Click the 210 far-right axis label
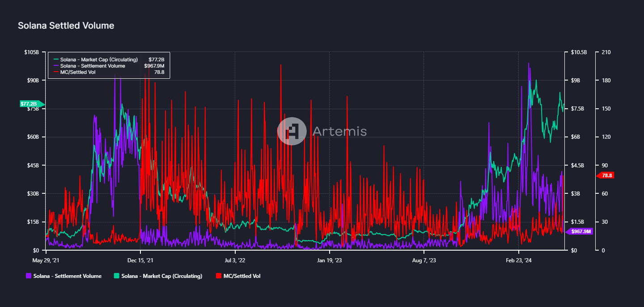The width and height of the screenshot is (644, 307). click(x=606, y=52)
